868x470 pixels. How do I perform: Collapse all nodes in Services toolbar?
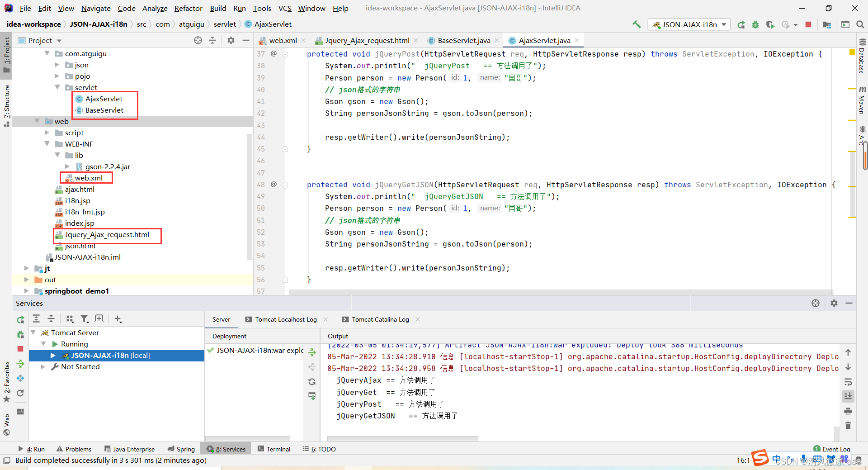pos(51,319)
